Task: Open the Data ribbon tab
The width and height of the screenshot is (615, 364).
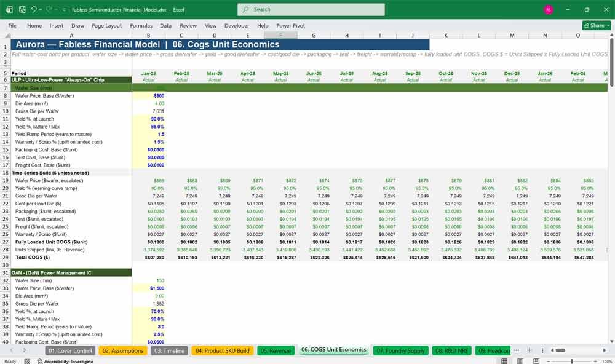Action: (x=165, y=25)
